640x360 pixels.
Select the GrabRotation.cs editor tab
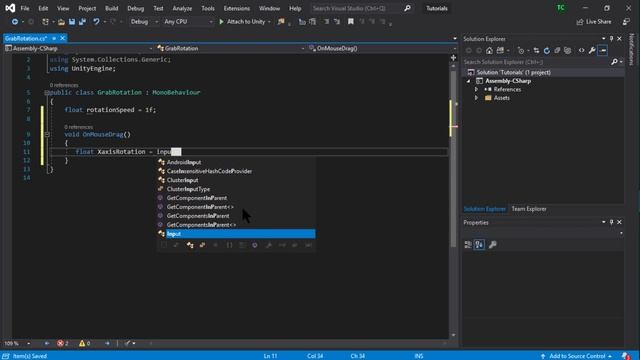coord(26,38)
